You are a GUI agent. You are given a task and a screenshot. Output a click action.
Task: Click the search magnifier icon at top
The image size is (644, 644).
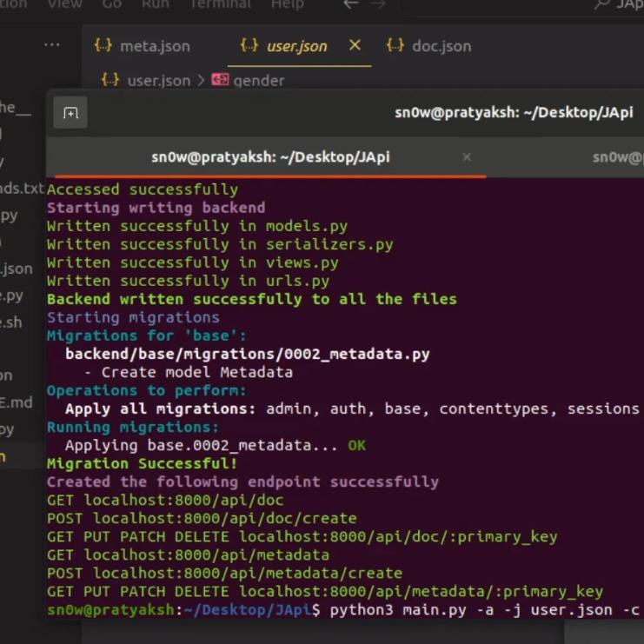[x=601, y=5]
